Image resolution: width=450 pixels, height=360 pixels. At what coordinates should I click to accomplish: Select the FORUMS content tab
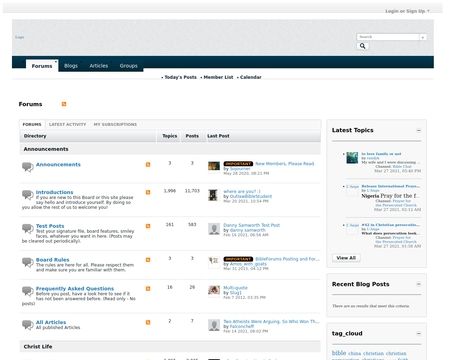click(x=32, y=124)
